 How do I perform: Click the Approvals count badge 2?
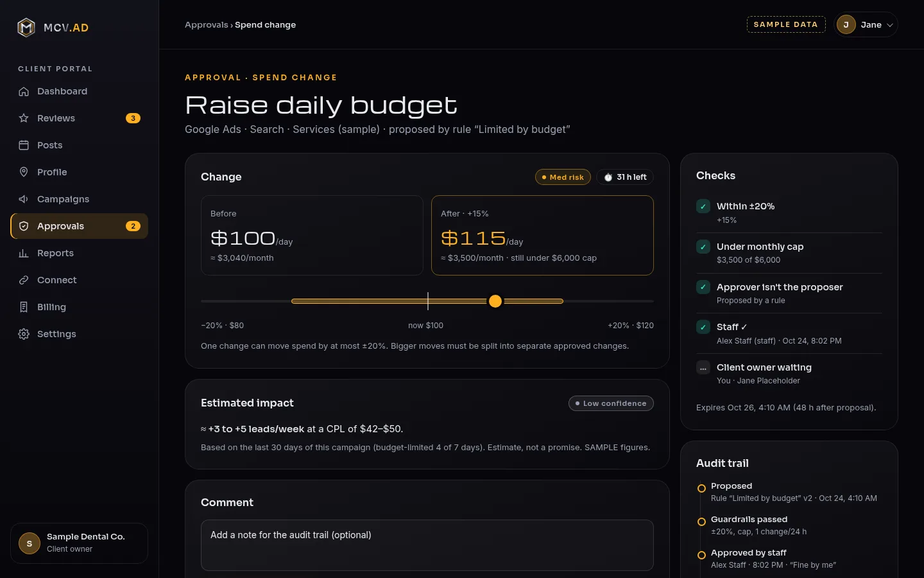click(133, 226)
